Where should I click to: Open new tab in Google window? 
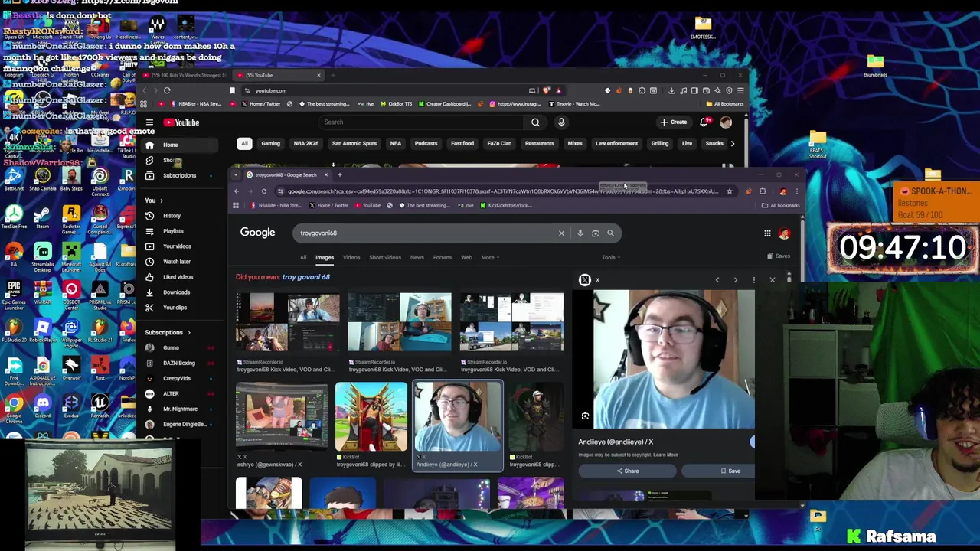coord(340,175)
